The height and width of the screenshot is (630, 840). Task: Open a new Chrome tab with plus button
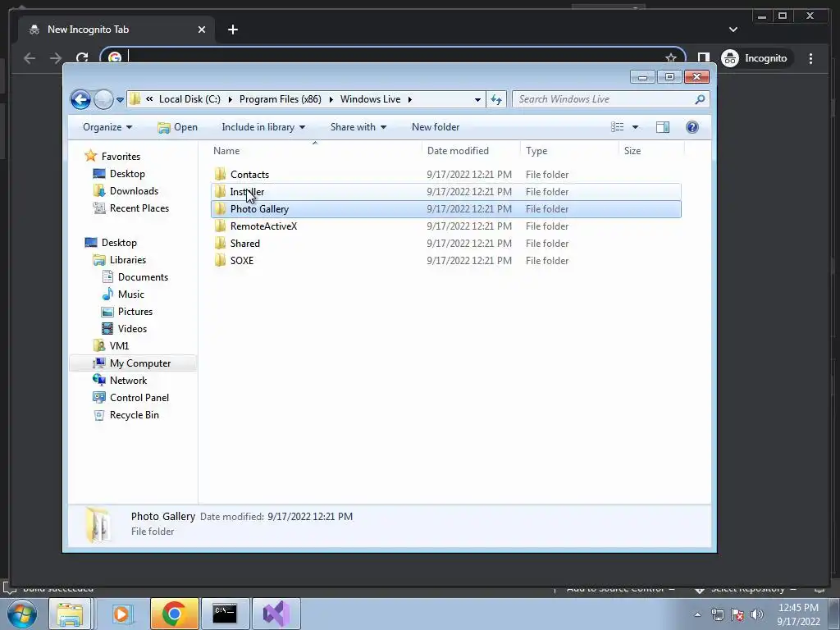(x=232, y=30)
